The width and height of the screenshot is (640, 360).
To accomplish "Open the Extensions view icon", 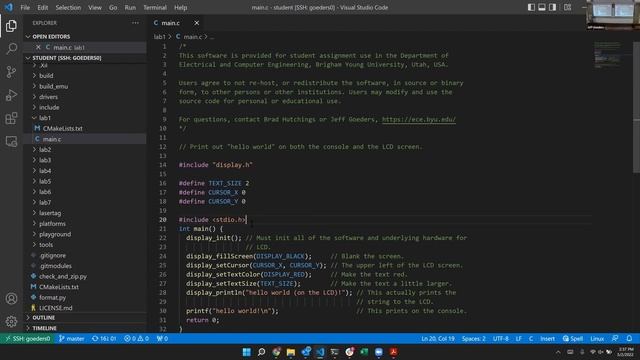I will pyautogui.click(x=11, y=118).
